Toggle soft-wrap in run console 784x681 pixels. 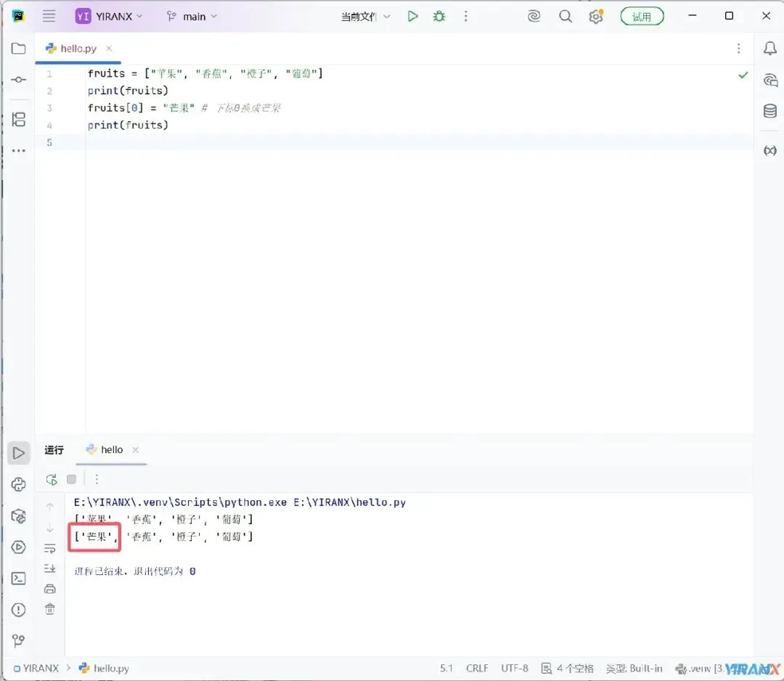pos(50,548)
